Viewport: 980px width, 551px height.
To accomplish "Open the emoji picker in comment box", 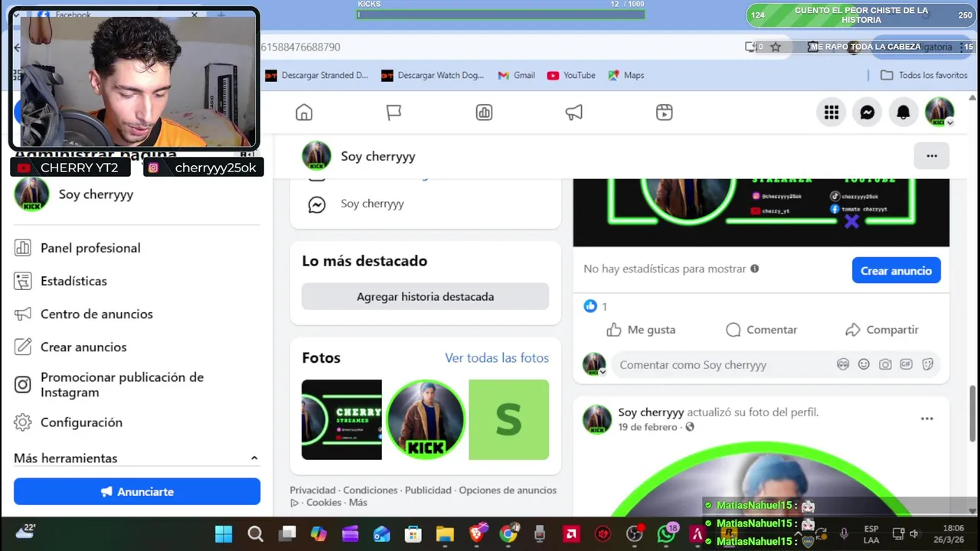I will tap(864, 364).
